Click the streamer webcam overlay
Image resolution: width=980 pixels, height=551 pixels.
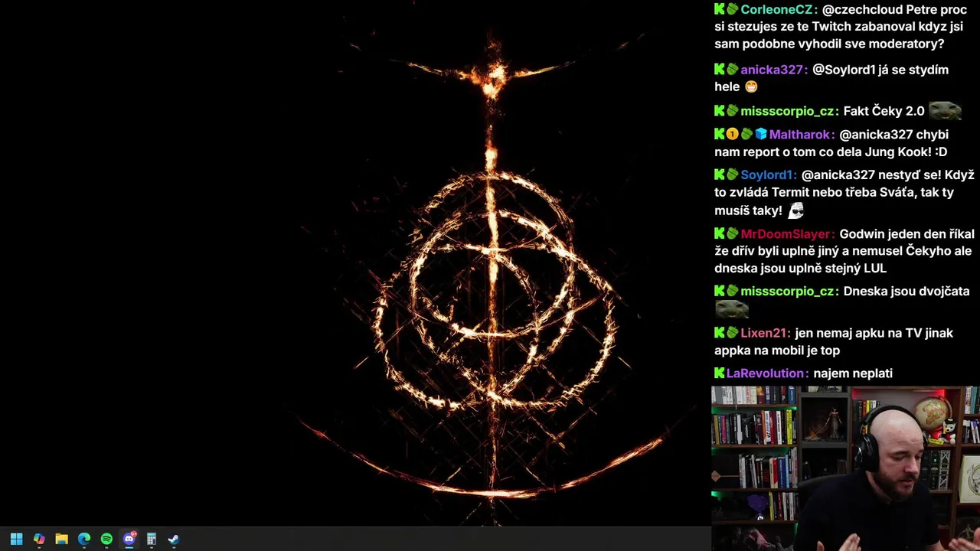pyautogui.click(x=845, y=468)
